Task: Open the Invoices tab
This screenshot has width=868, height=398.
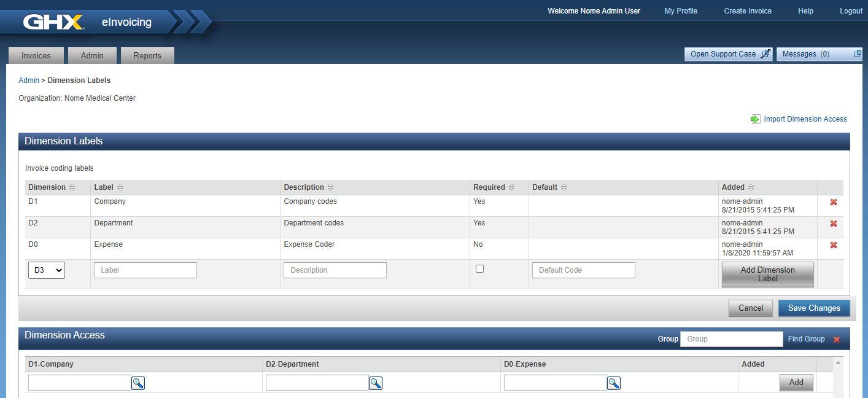Action: 36,55
